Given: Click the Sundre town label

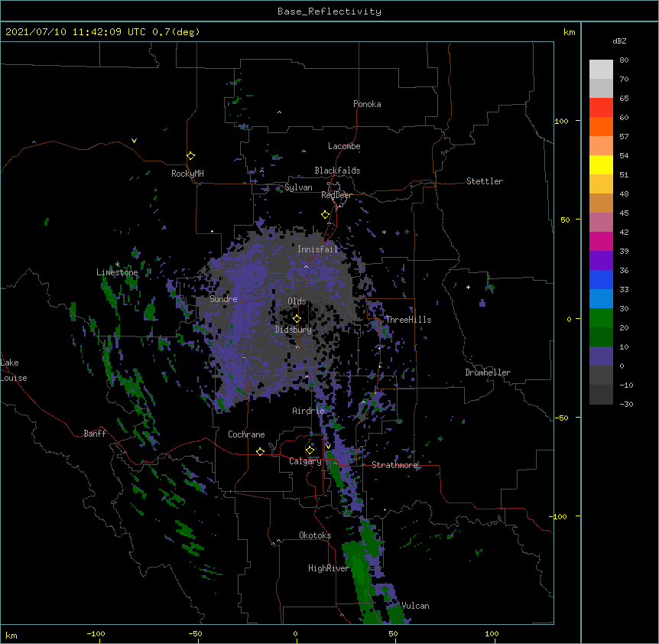Looking at the screenshot, I should 223,299.
